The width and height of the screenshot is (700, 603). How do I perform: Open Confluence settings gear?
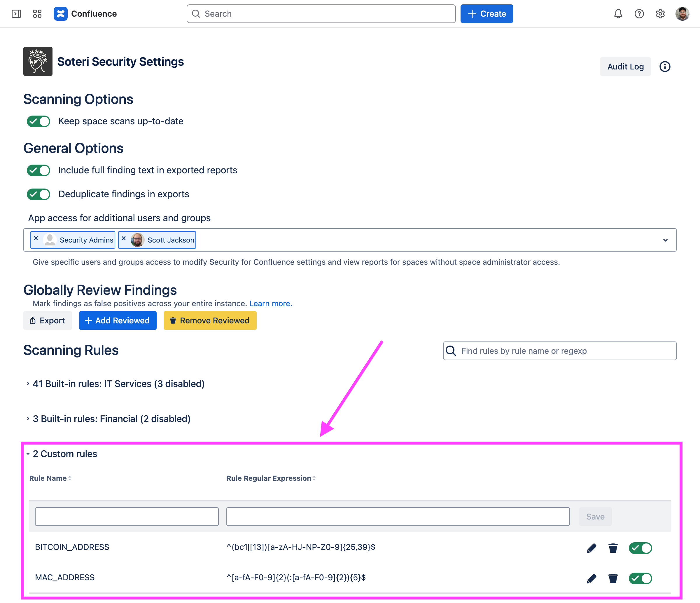(660, 14)
